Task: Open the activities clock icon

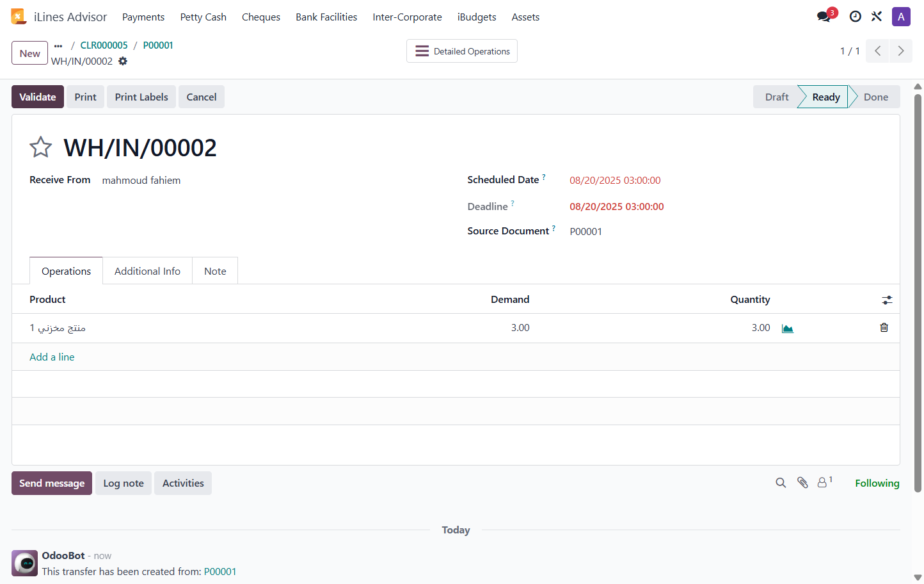Action: 855,17
